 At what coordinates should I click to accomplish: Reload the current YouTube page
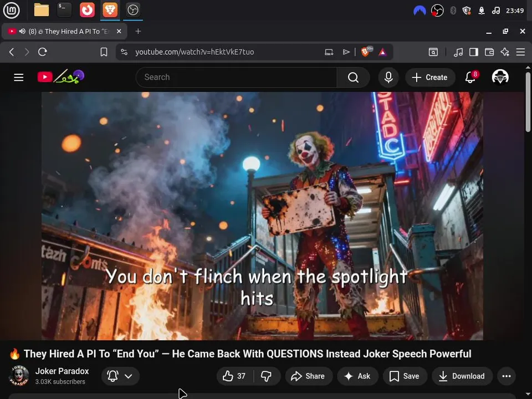[x=43, y=52]
